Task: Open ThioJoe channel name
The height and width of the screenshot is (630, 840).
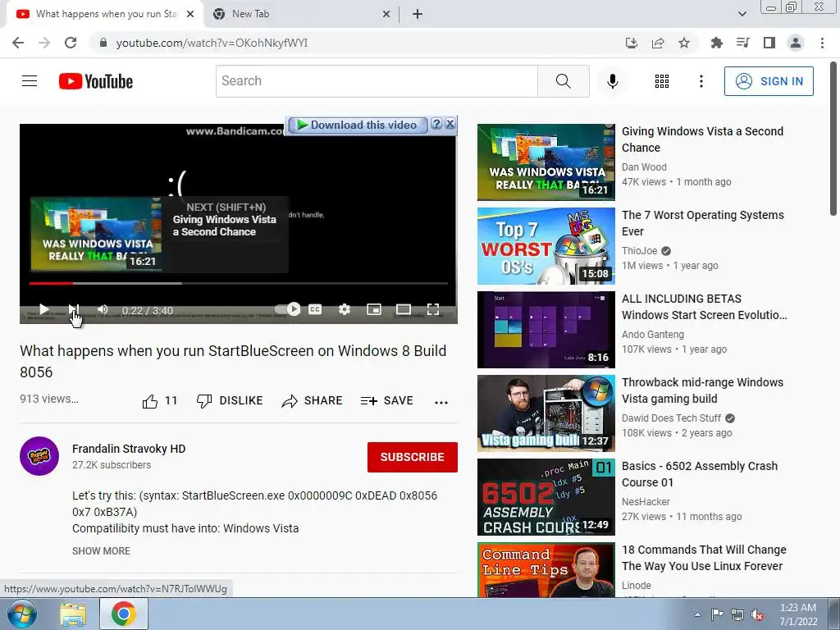Action: tap(639, 251)
